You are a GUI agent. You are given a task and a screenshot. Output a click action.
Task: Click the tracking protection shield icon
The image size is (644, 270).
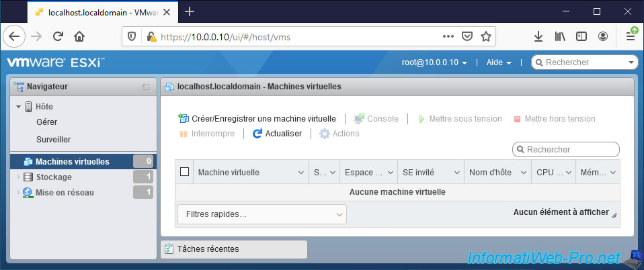coord(132,37)
